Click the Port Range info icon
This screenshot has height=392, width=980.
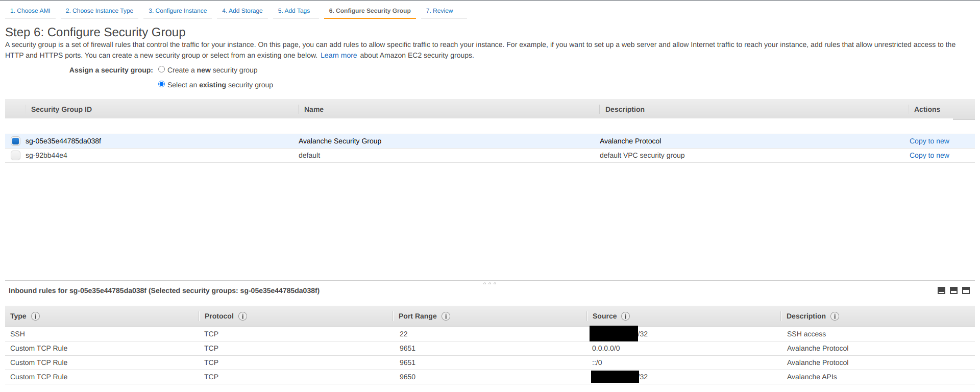[446, 316]
